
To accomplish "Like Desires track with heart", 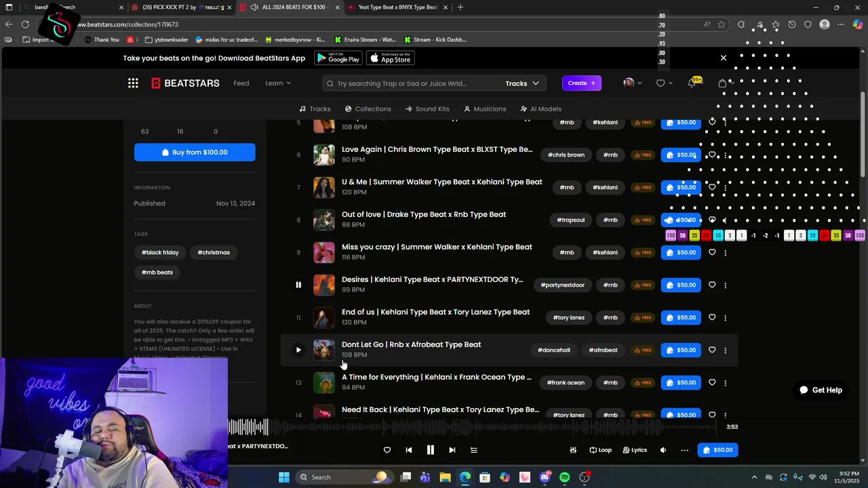I will coord(712,285).
